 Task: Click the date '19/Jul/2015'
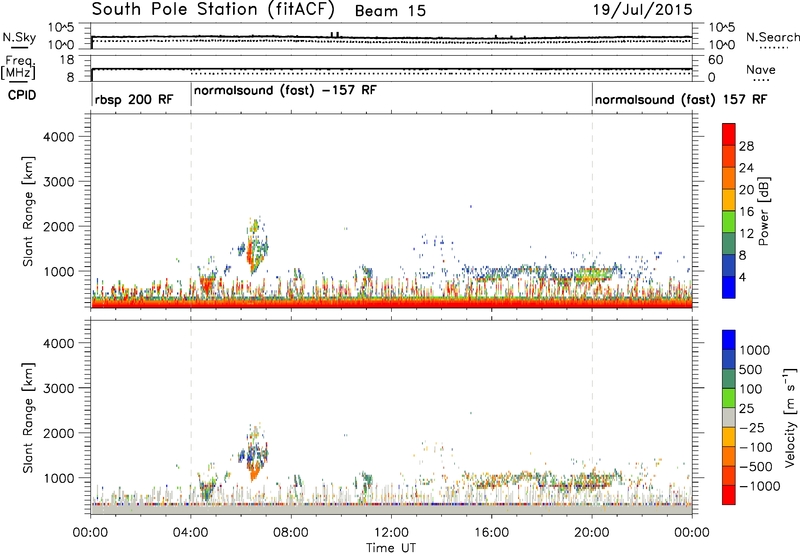[642, 10]
